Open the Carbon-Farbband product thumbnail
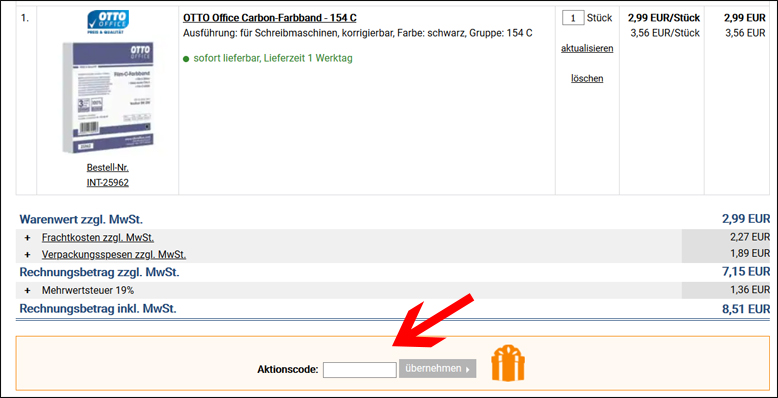The width and height of the screenshot is (778, 398). pyautogui.click(x=108, y=98)
